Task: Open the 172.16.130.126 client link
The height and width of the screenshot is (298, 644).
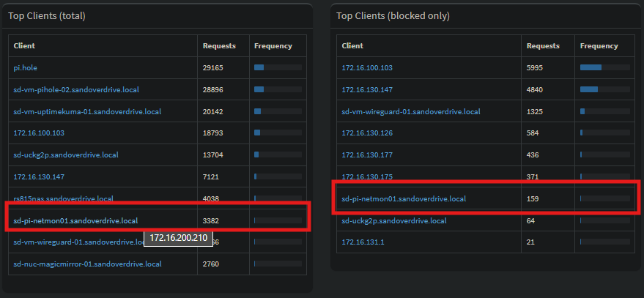Action: pos(367,133)
